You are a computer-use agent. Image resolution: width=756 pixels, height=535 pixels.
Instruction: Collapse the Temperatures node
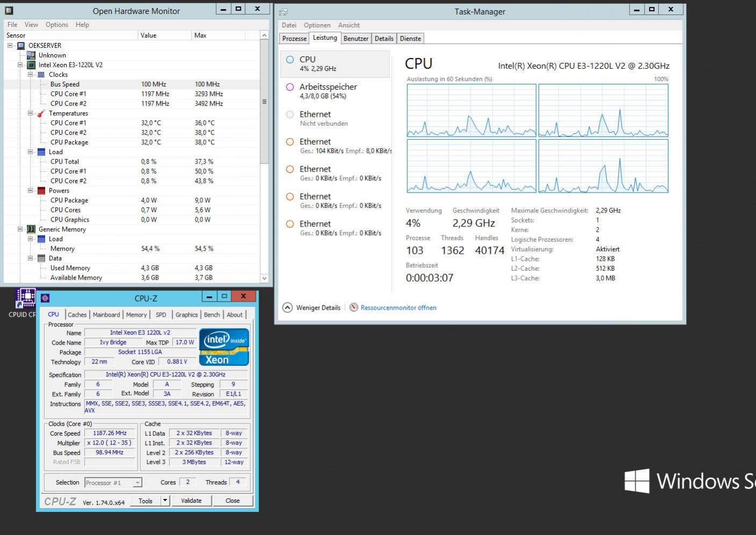[x=31, y=113]
